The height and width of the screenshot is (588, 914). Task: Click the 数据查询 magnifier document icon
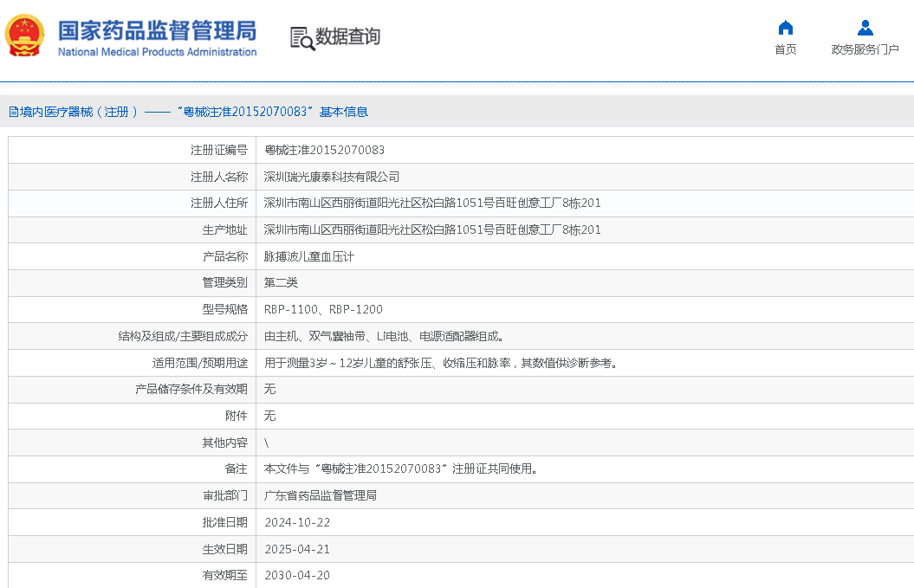click(x=301, y=38)
